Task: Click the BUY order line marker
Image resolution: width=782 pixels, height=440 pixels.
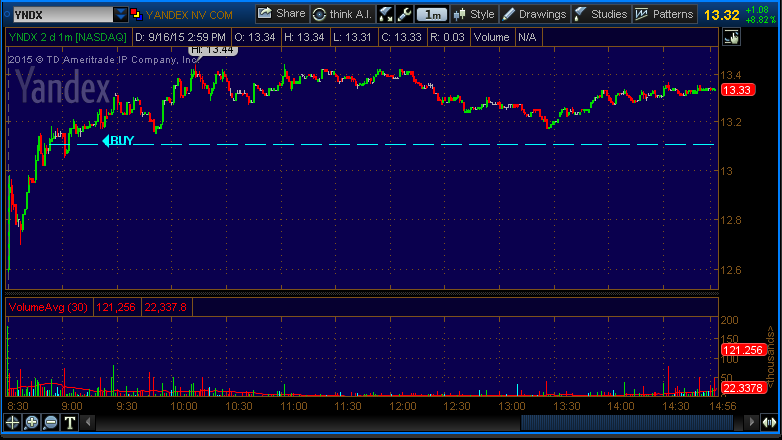Action: (x=118, y=141)
